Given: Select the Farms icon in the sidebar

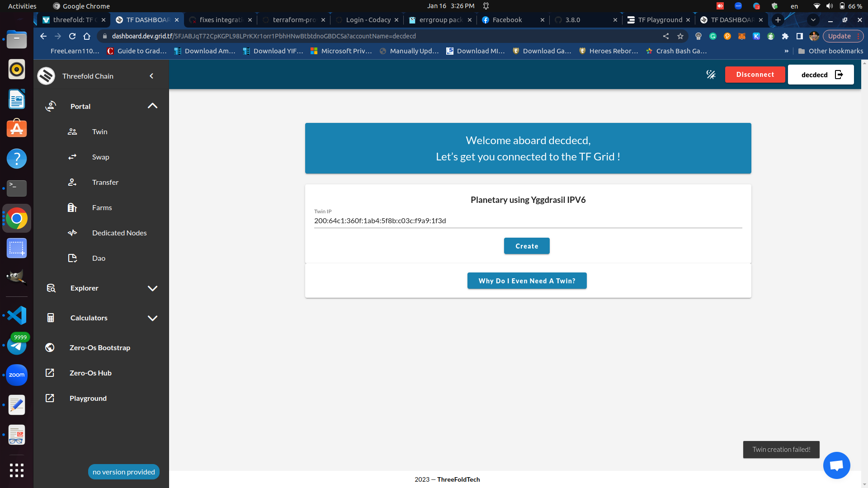Looking at the screenshot, I should (72, 207).
